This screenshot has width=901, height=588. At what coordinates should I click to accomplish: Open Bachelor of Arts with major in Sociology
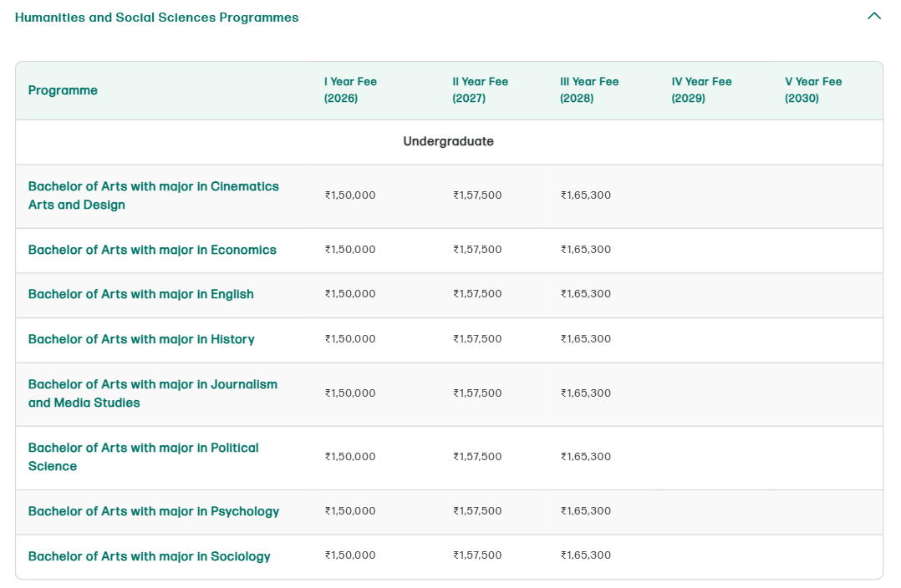(x=150, y=555)
